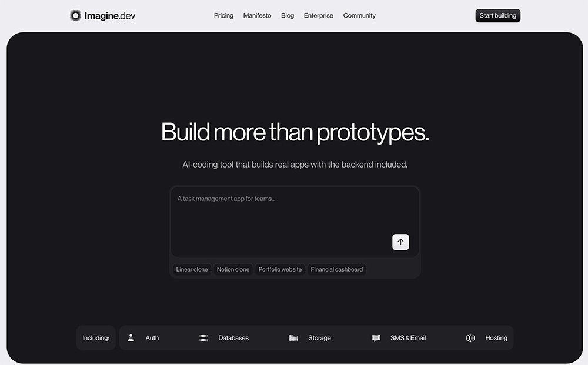Click the Start building button
Viewport: 588px width, 365px height.
[x=497, y=16]
